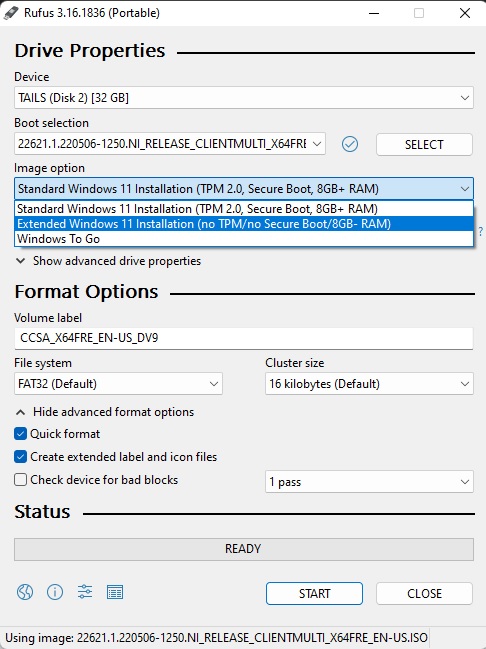The width and height of the screenshot is (486, 649).
Task: Click the Volume label input field
Action: pos(244,338)
